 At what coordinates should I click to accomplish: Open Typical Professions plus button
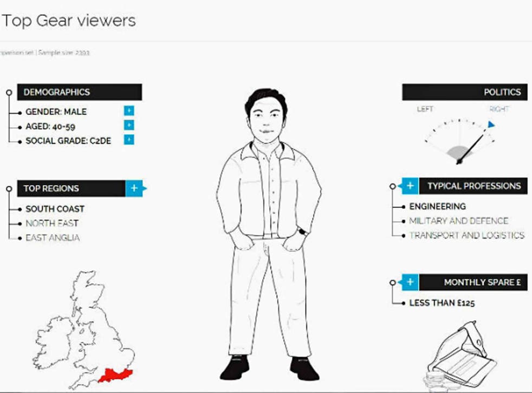[410, 186]
